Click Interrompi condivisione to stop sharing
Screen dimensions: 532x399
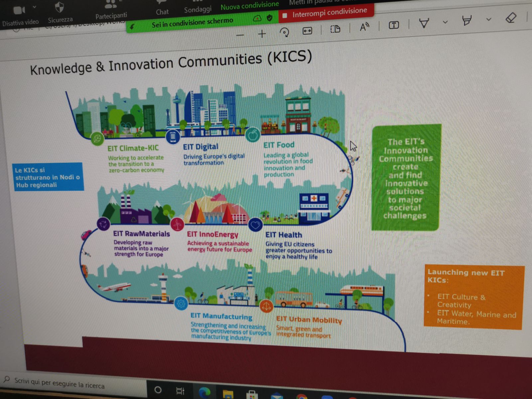[326, 13]
